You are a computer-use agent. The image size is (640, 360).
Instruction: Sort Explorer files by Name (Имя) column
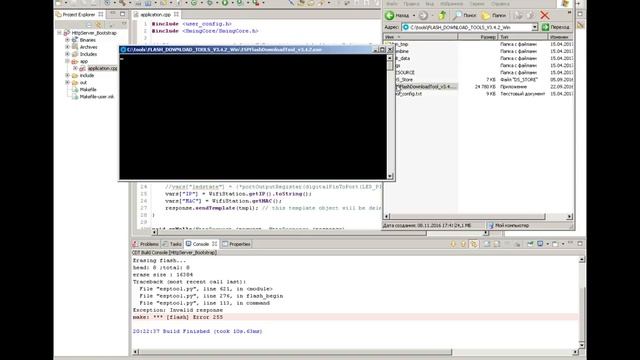pos(420,37)
